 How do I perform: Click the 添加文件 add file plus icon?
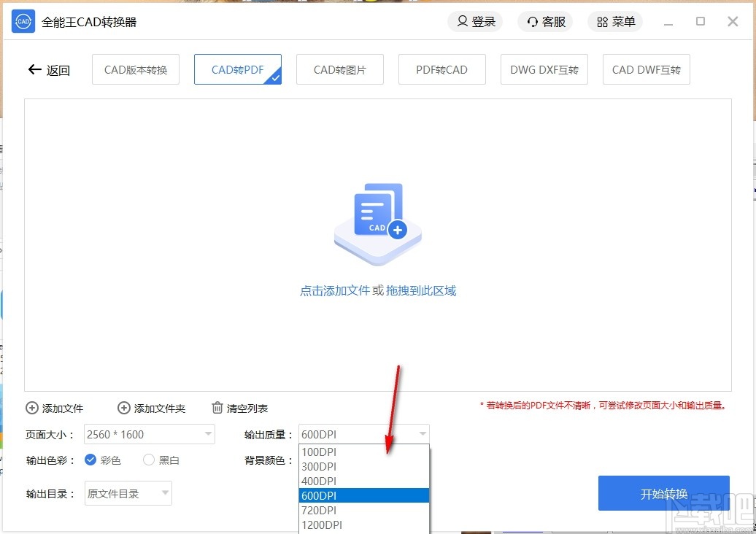tap(31, 408)
